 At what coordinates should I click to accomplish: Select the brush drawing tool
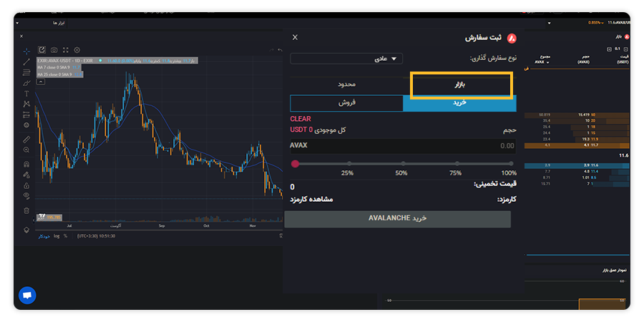point(26,84)
